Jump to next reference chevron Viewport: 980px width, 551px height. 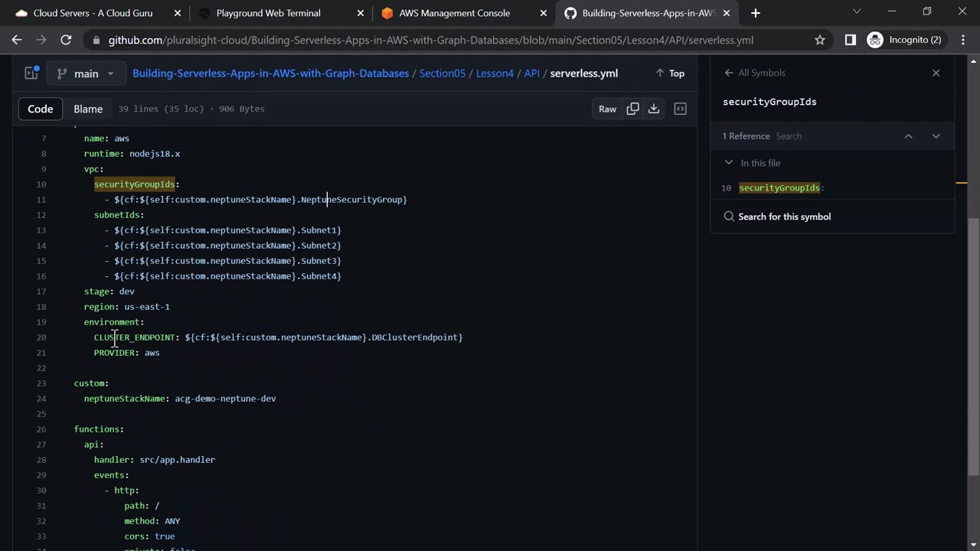click(936, 136)
